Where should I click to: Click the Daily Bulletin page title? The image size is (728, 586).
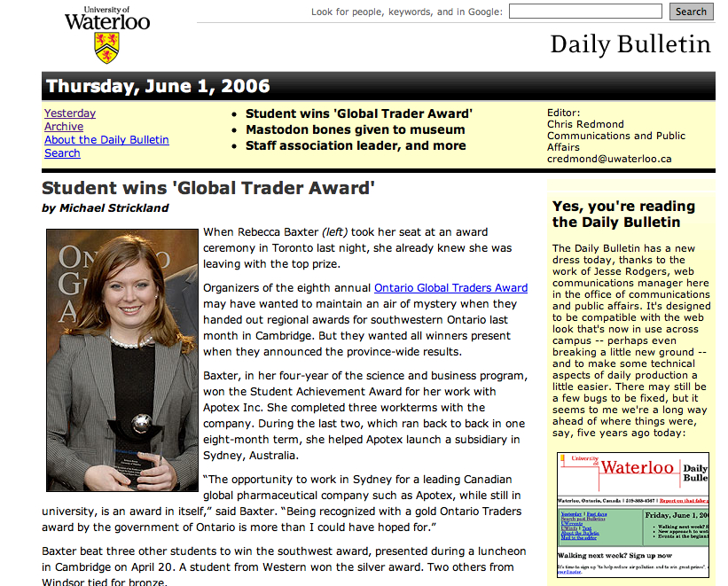[630, 44]
